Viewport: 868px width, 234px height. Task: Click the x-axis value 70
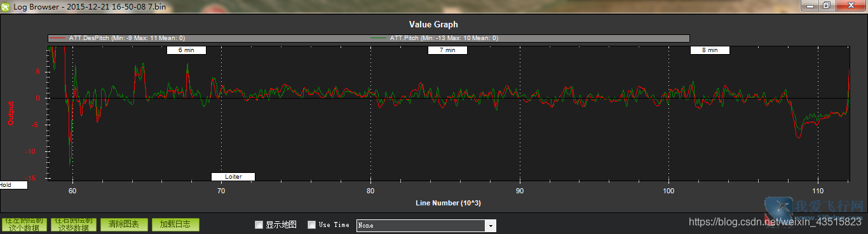coord(221,191)
